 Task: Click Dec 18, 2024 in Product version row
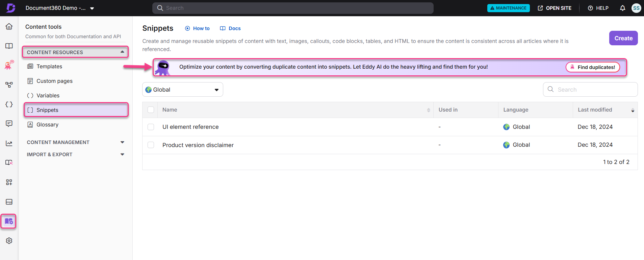[595, 145]
